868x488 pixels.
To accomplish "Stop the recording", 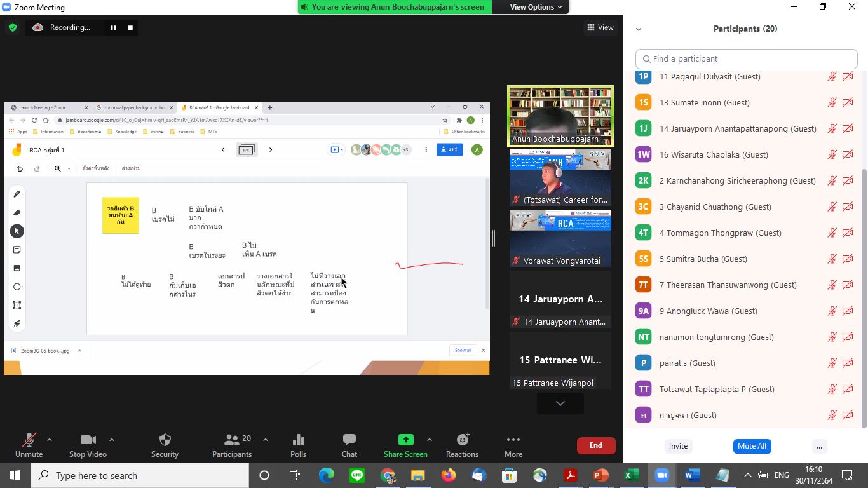I will click(x=130, y=28).
